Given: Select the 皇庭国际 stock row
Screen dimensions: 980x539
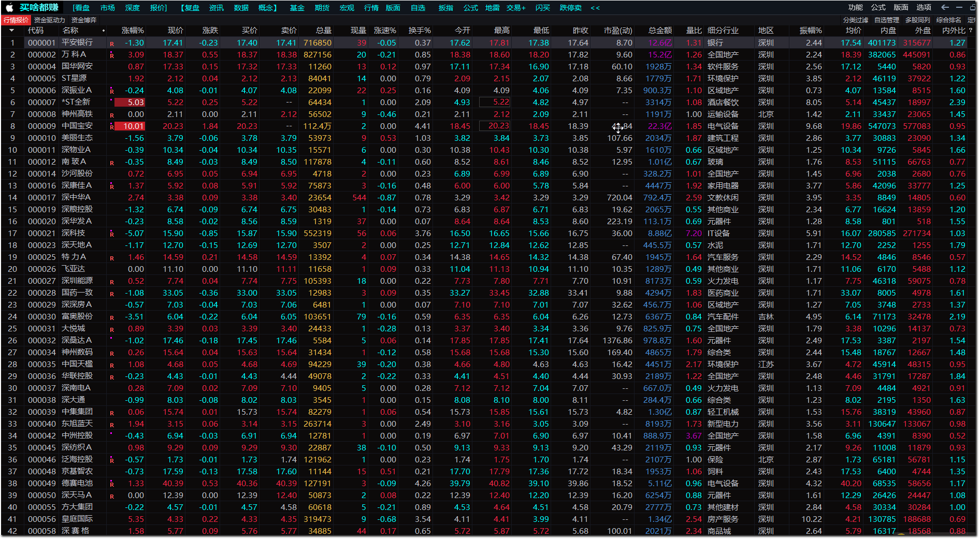Looking at the screenshot, I should [488, 519].
